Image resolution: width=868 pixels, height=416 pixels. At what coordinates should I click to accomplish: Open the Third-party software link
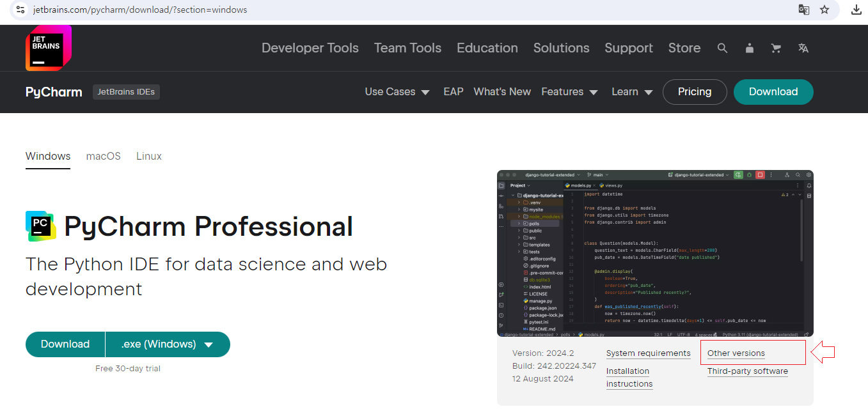(748, 371)
